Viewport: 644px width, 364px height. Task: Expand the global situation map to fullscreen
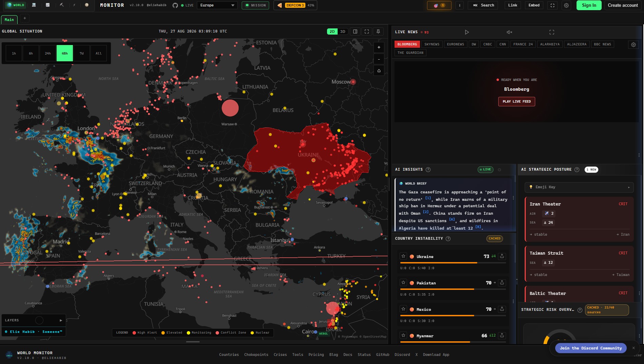pos(367,31)
